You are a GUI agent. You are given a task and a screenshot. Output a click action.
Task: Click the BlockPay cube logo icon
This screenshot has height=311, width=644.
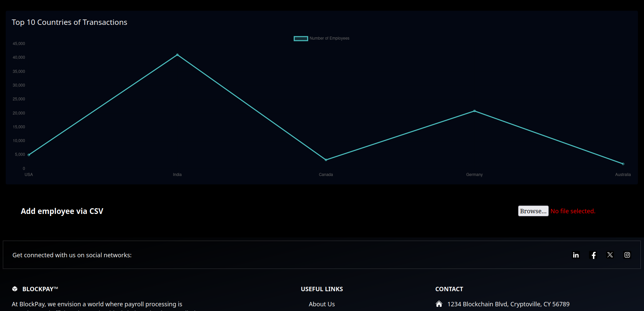click(x=15, y=289)
